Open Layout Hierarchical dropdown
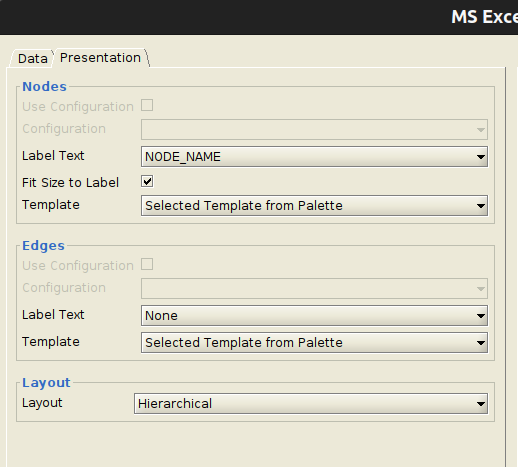Viewport: 518px width, 467px height. click(311, 404)
